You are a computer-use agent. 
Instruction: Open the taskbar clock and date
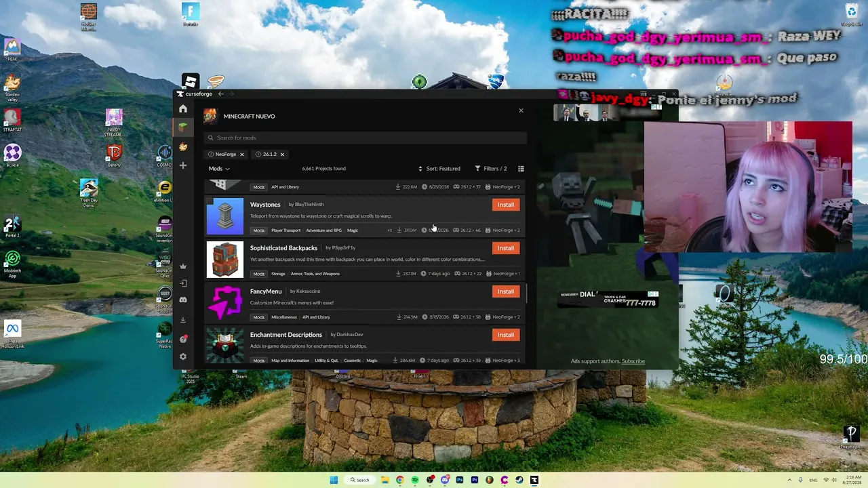click(x=854, y=480)
